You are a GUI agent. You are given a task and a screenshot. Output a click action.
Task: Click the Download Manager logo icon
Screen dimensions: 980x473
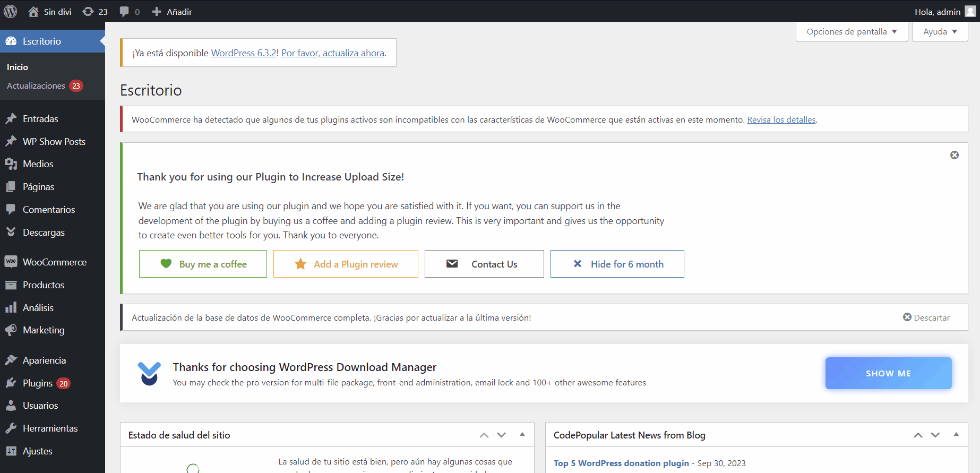pos(149,373)
